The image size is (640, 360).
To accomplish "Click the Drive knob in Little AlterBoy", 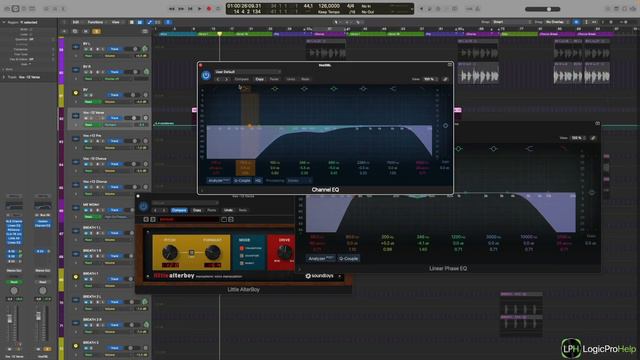I will tap(284, 253).
